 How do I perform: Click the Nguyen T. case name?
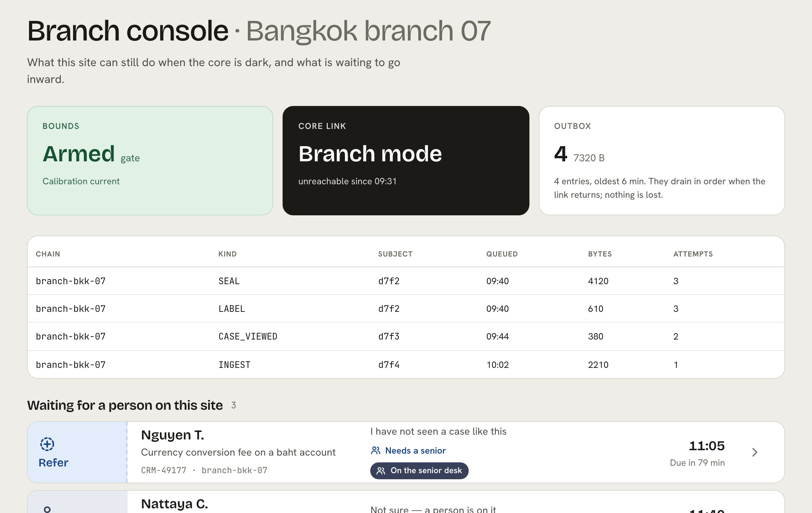pos(172,435)
